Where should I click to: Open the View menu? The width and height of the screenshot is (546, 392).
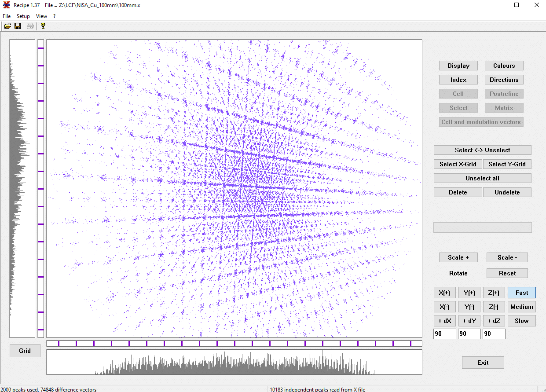41,16
